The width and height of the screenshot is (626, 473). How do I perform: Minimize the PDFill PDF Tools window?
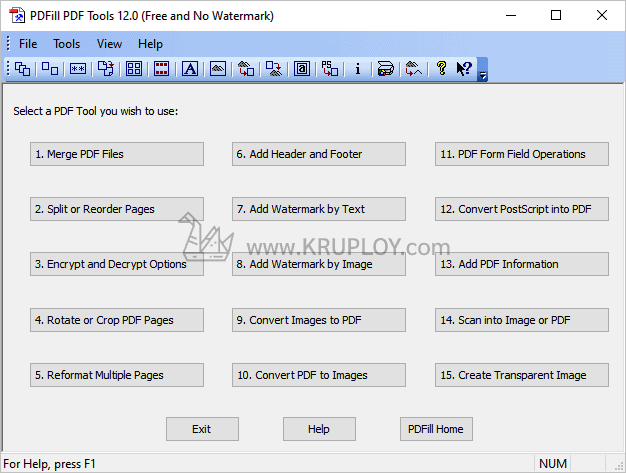pos(511,16)
